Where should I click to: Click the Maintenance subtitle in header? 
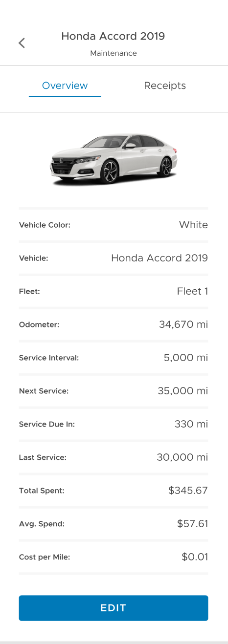coord(114,53)
